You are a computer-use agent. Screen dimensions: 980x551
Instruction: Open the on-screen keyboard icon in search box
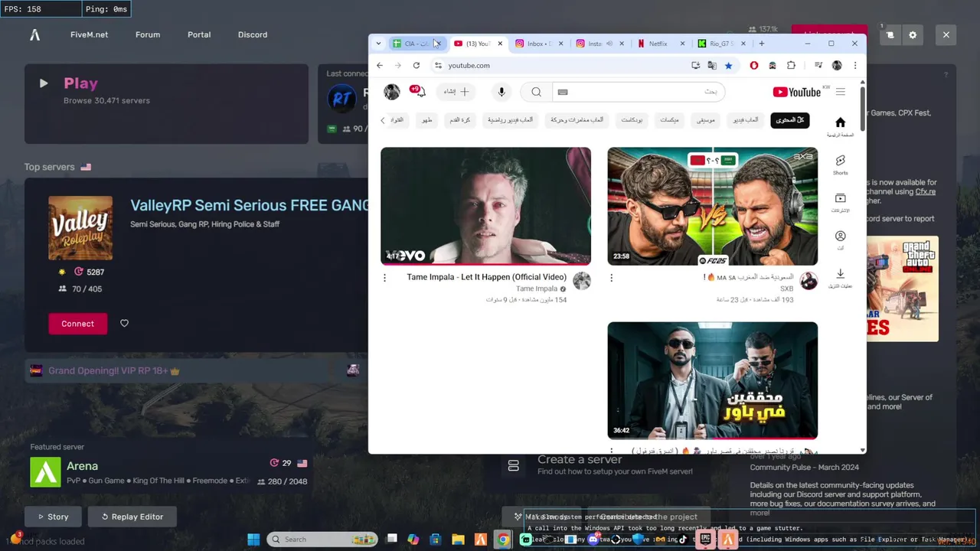click(563, 92)
